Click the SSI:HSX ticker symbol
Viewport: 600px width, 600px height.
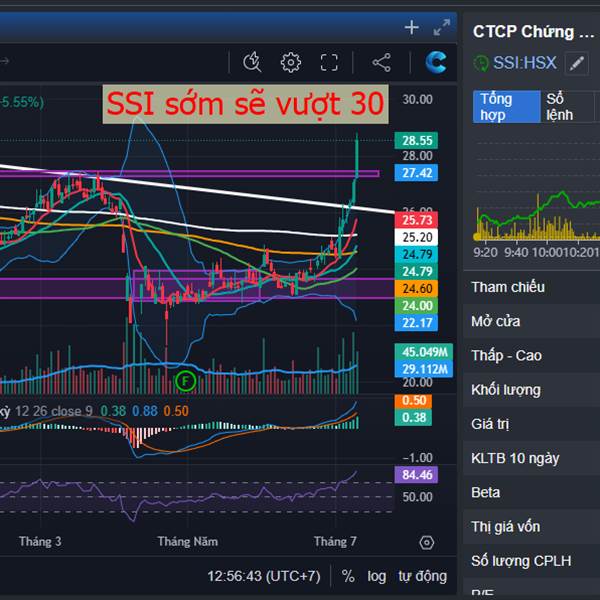525,63
